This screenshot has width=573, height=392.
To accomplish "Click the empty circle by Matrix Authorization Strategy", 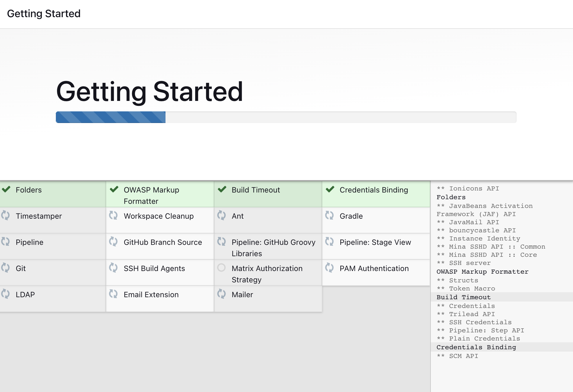I will click(x=221, y=268).
